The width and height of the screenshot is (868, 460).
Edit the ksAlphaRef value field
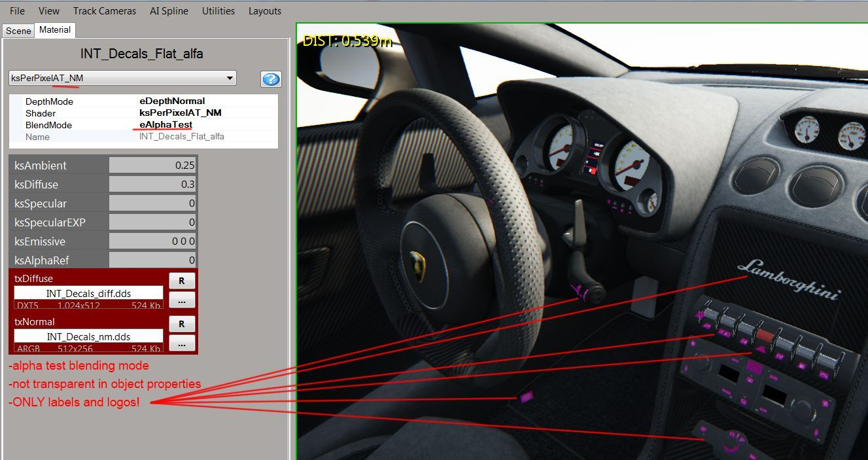[153, 260]
